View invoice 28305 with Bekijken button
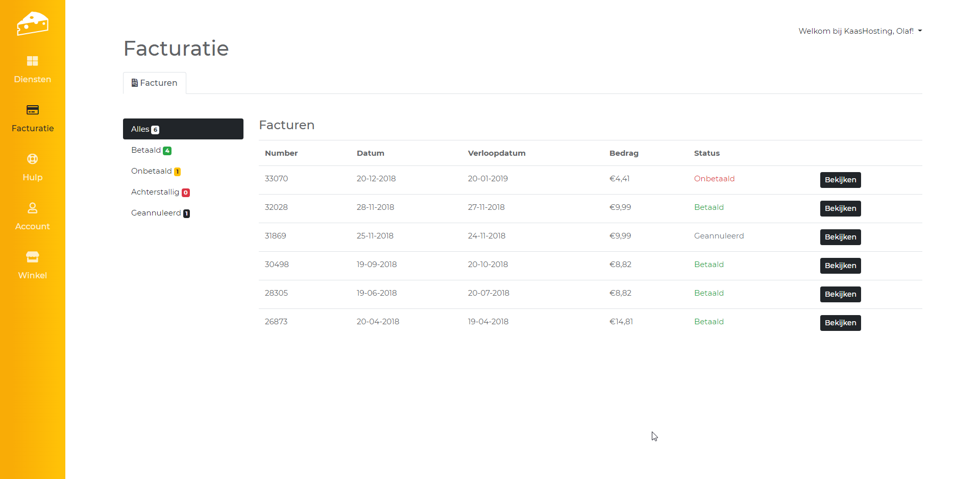The width and height of the screenshot is (980, 479). 840,294
